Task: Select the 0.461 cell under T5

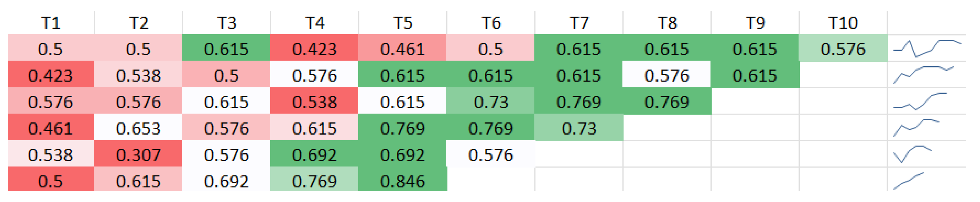Action: coord(402,49)
